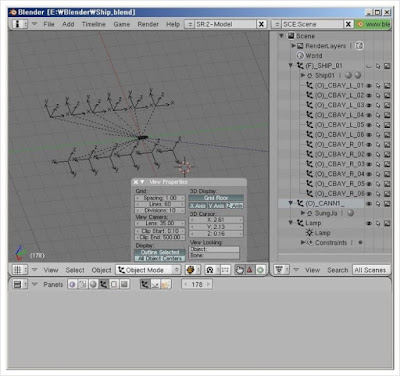Screen dimensions: 400x376
Task: Select the Particle buttons sub-context icon
Action: click(x=166, y=284)
